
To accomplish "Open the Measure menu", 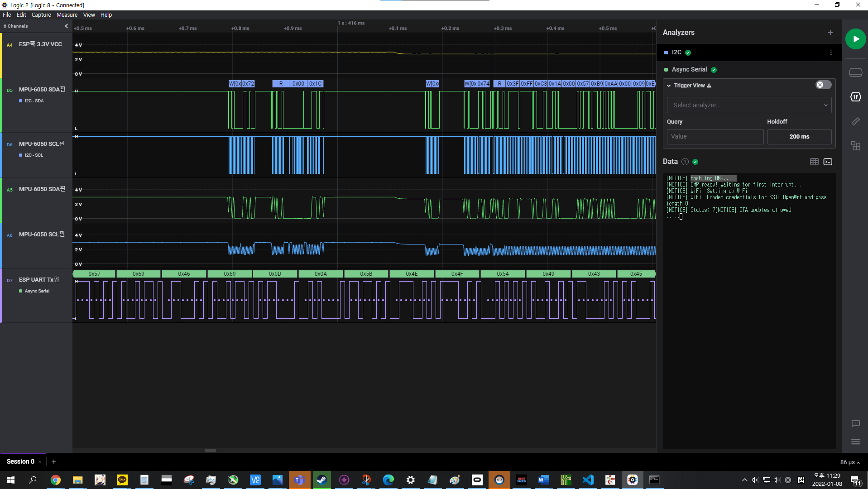I will (67, 15).
